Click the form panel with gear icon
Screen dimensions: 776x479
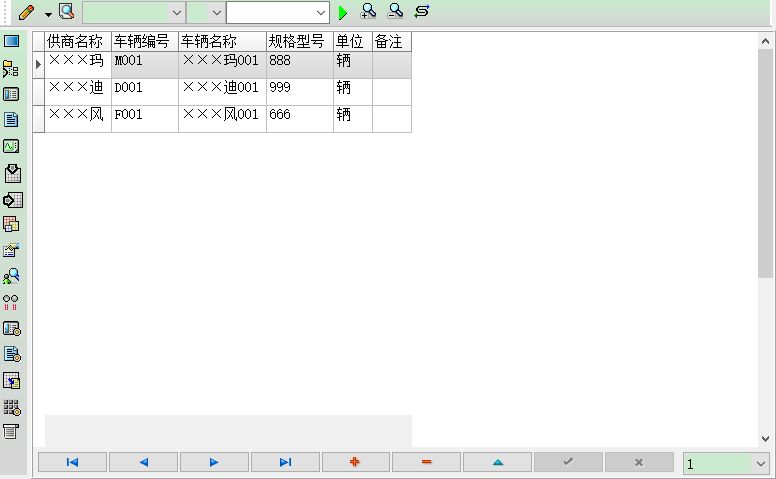coord(12,329)
